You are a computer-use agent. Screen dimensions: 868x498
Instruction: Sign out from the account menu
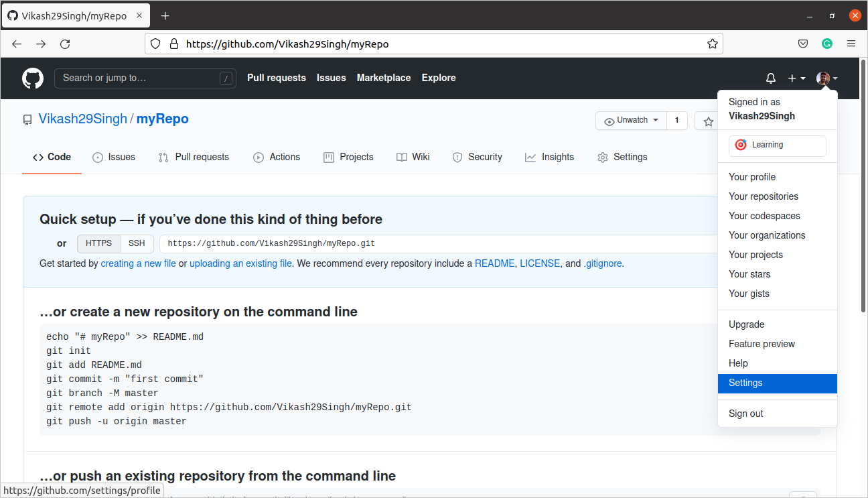(x=745, y=414)
